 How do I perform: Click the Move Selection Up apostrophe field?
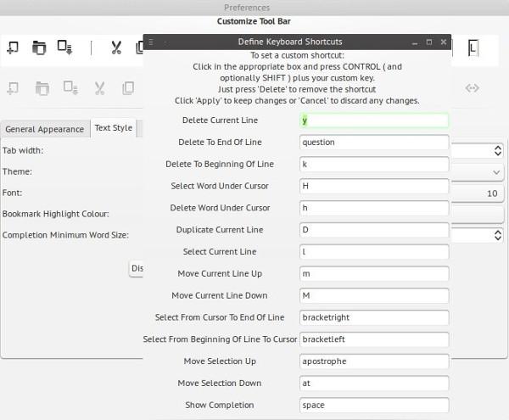pos(374,361)
